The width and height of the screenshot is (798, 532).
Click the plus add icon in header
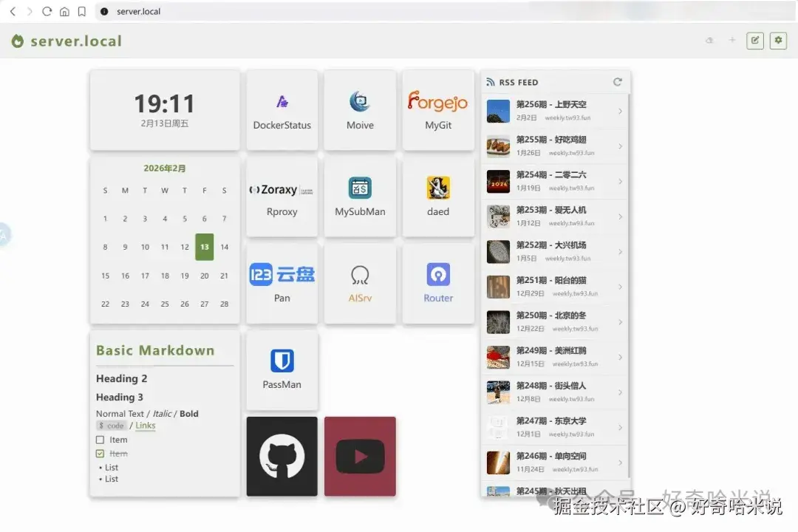731,40
